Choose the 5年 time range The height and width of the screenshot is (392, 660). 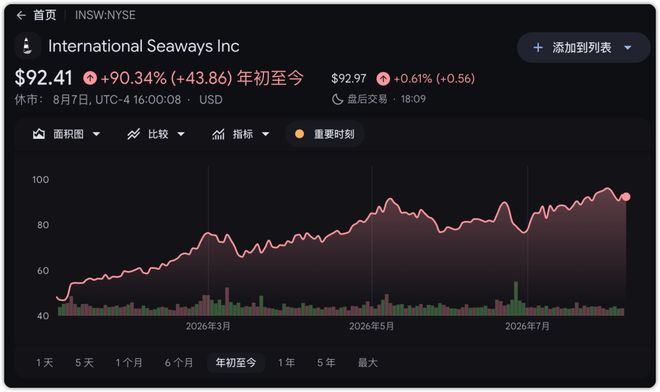click(326, 363)
